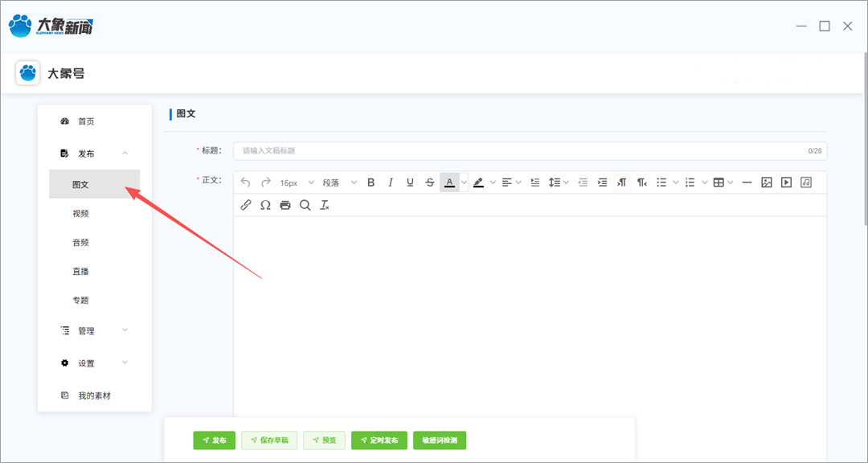The image size is (868, 463).
Task: Open the special characters (Ω) picker
Action: pyautogui.click(x=266, y=205)
